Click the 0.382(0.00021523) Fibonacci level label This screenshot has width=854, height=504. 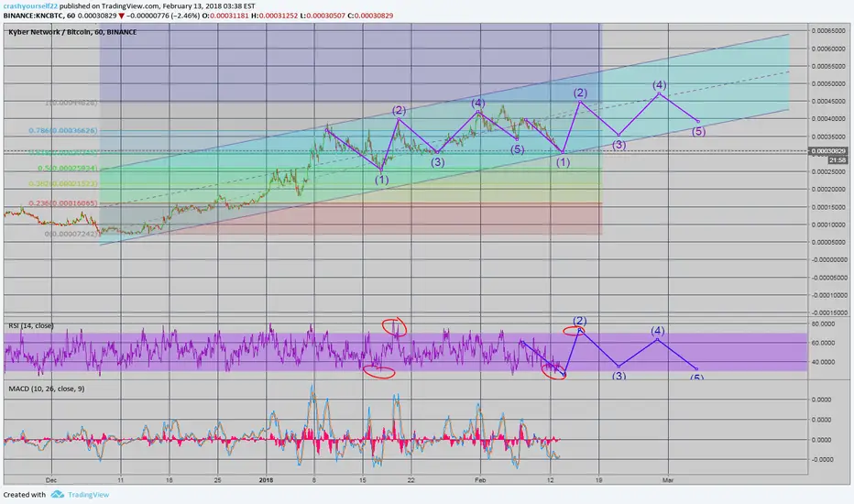[x=63, y=184]
